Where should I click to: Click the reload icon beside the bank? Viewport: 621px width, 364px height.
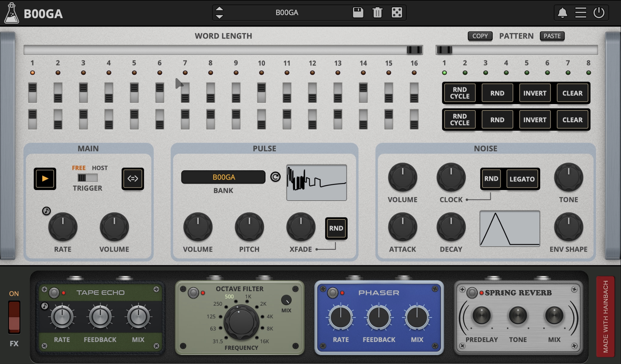coord(275,177)
